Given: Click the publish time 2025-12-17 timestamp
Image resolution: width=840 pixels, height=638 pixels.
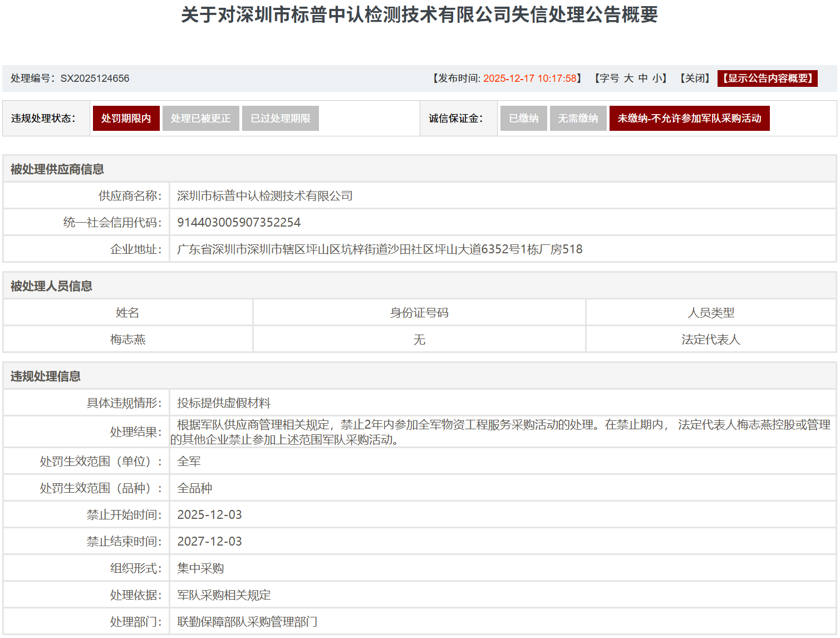Looking at the screenshot, I should 529,78.
